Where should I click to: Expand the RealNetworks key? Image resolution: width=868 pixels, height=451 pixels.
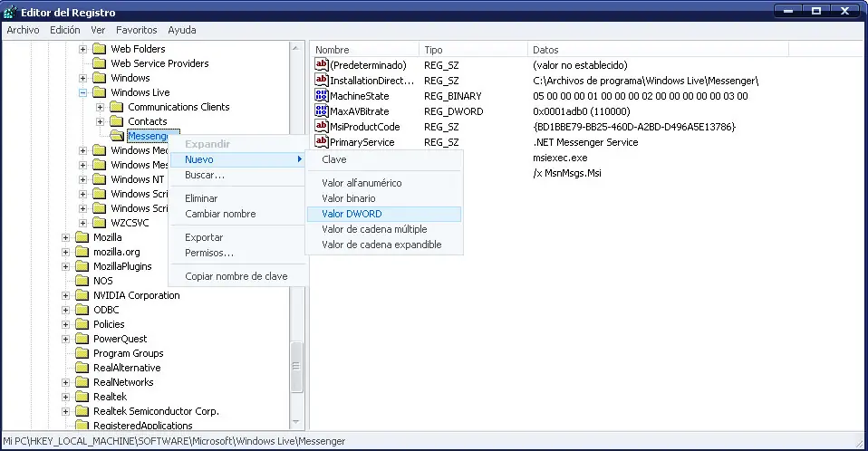point(65,382)
